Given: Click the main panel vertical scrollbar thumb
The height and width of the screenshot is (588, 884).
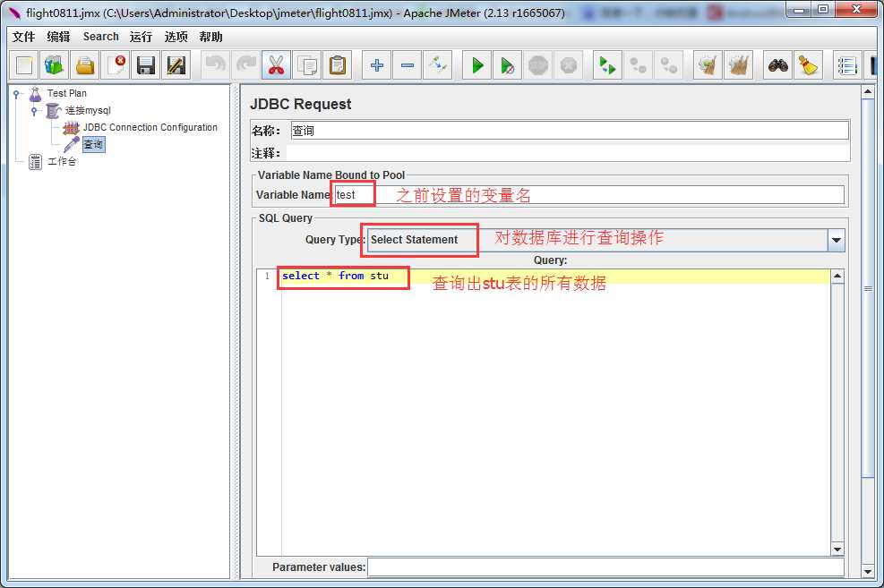Looking at the screenshot, I should [868, 288].
